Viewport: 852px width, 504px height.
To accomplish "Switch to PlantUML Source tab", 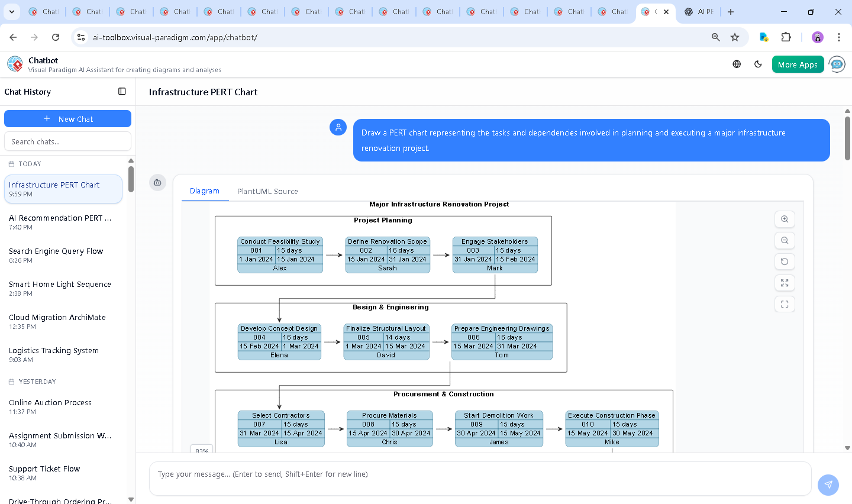I will (267, 192).
